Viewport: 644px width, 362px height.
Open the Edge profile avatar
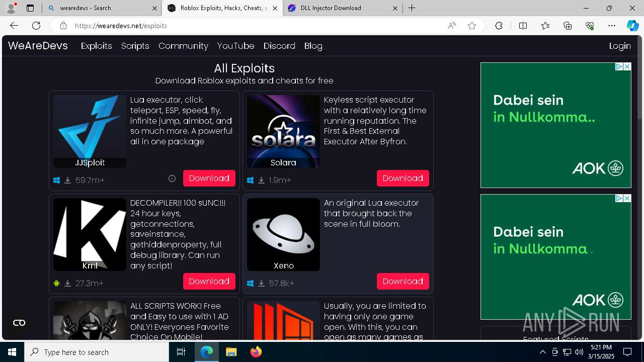coord(11,8)
